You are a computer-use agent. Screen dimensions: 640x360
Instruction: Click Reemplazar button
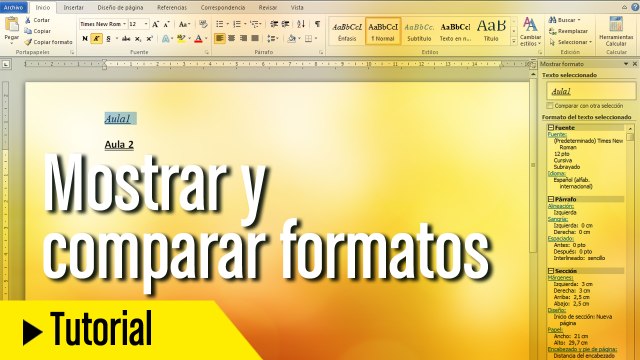click(x=568, y=31)
